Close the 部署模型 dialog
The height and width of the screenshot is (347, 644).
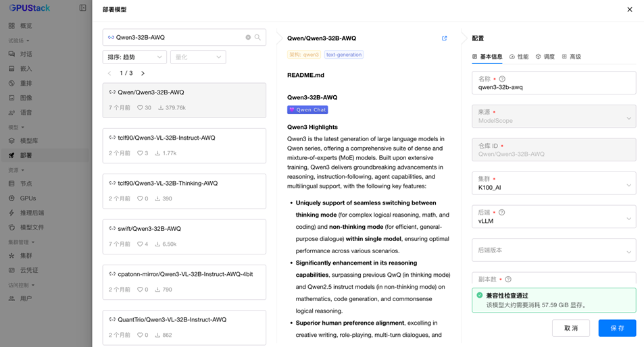coord(630,9)
